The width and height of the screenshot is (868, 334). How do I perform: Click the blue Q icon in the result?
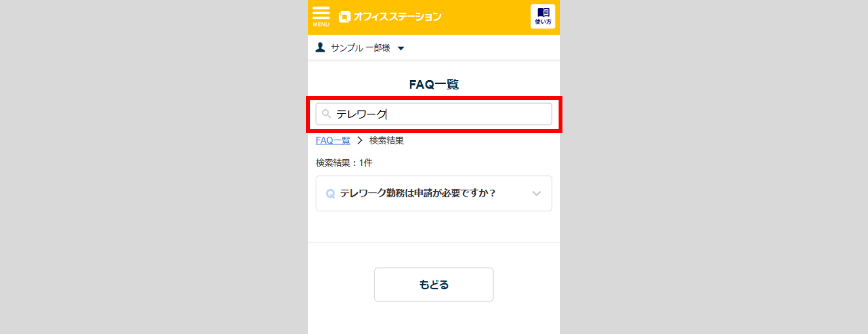[x=330, y=193]
